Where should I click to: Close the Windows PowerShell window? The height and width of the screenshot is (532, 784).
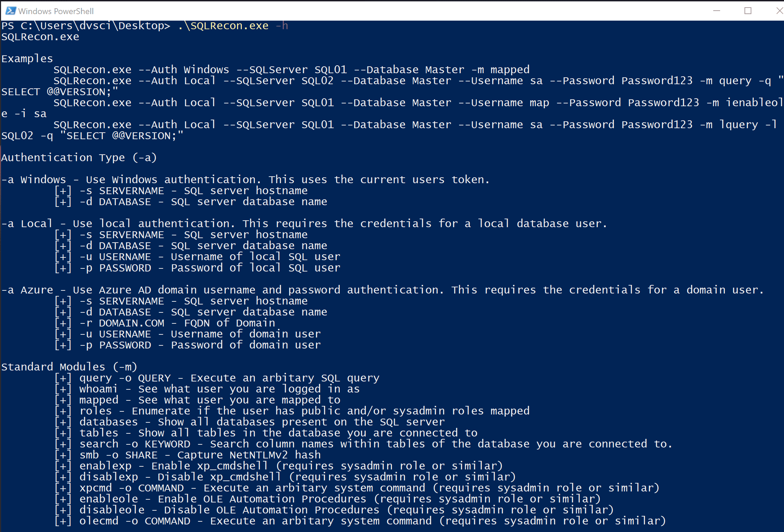click(779, 11)
